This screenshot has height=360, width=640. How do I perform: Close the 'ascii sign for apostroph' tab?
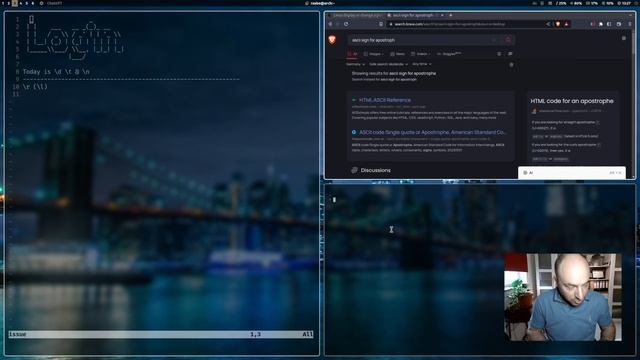pyautogui.click(x=442, y=15)
